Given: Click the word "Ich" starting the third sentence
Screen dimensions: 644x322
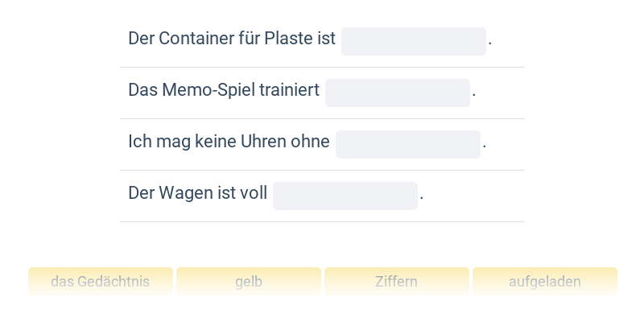Looking at the screenshot, I should 138,142.
